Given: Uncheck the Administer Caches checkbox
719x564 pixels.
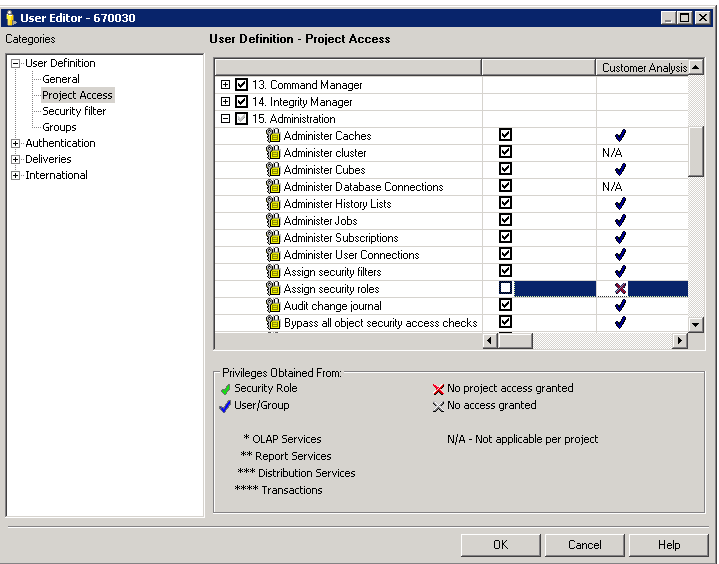Looking at the screenshot, I should pos(505,135).
